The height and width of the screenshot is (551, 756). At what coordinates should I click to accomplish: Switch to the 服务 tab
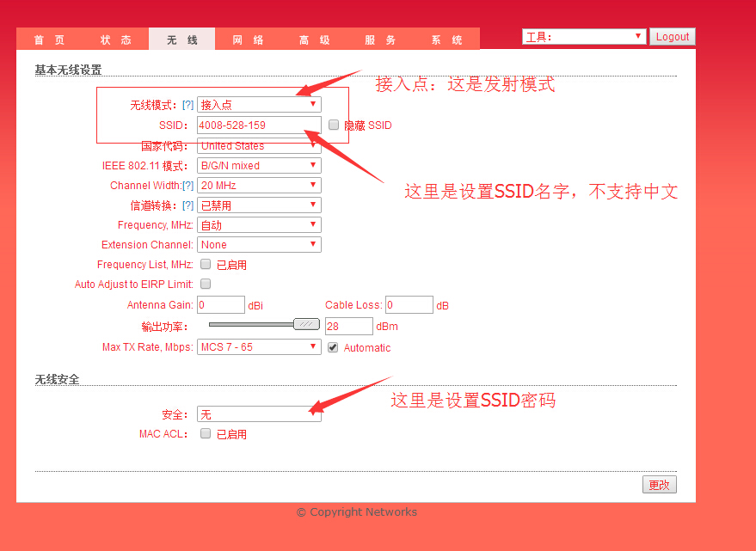380,40
